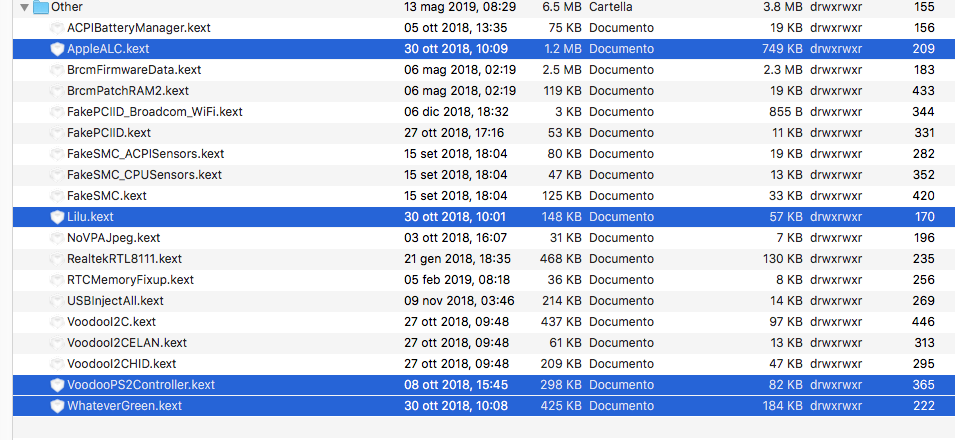Select VoodooPS2Controller.kext file name

141,385
